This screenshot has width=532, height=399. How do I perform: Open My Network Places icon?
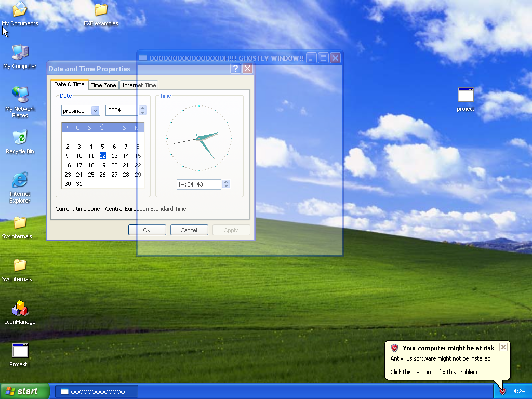click(20, 95)
